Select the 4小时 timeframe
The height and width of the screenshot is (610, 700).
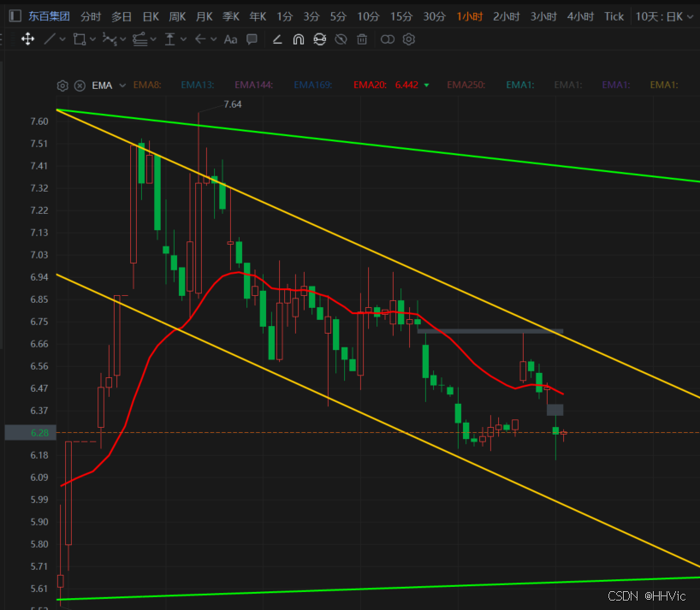coord(580,17)
